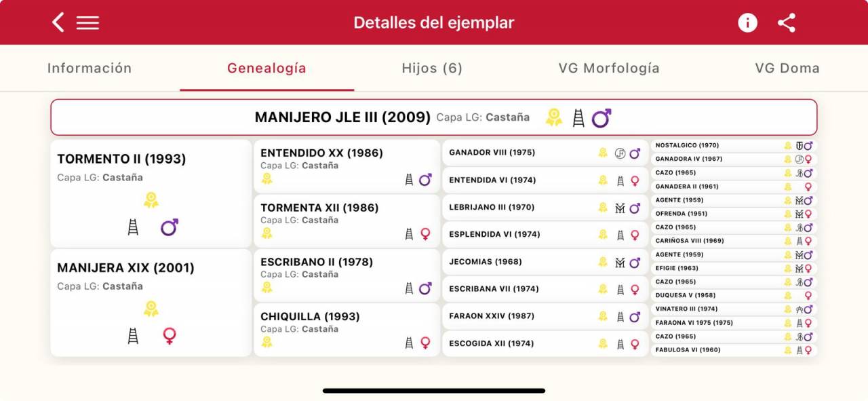Tap the brand icon on LEBRIJANO III row

(x=620, y=208)
